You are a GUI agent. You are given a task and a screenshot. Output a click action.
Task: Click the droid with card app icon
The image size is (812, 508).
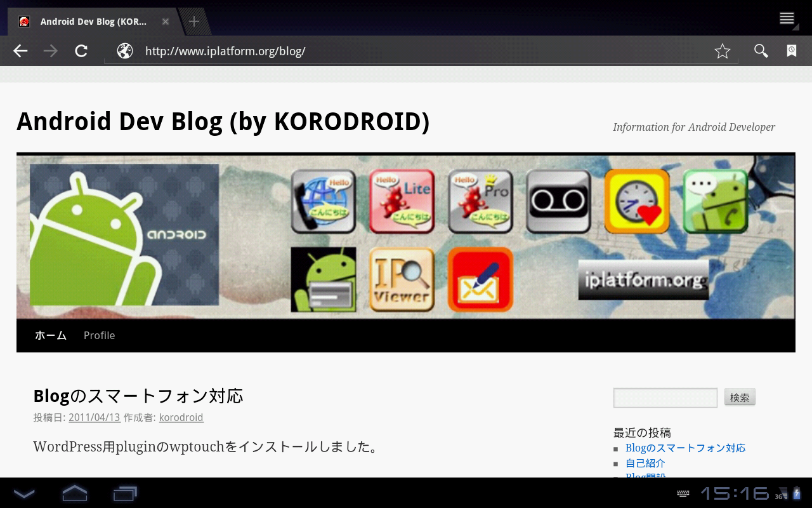point(324,279)
